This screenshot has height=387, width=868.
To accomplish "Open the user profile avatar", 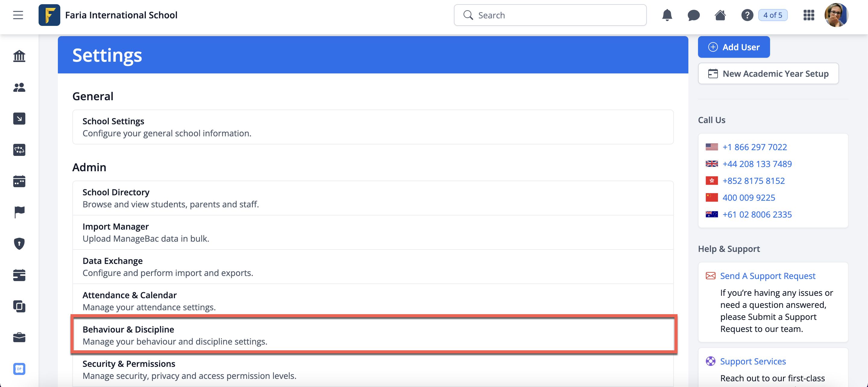I will (836, 15).
